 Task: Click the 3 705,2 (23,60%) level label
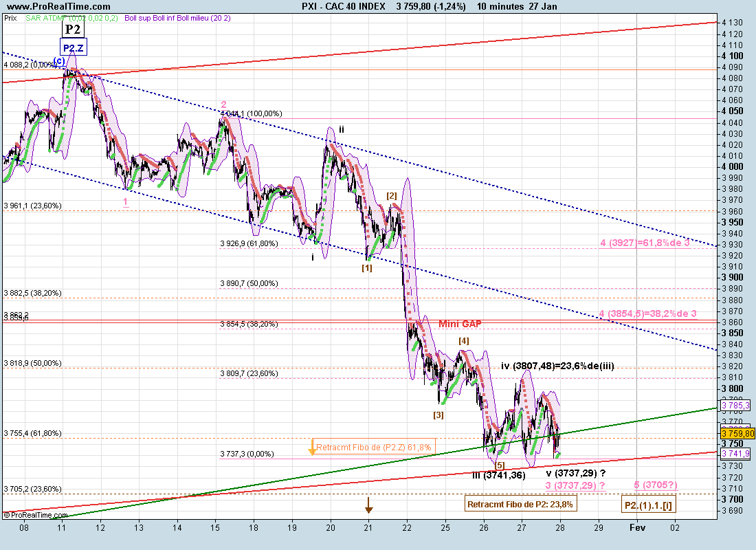tap(33, 489)
